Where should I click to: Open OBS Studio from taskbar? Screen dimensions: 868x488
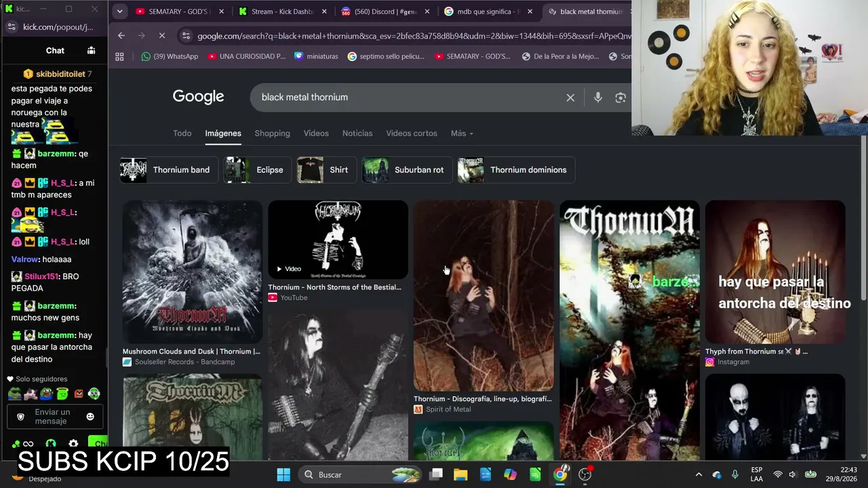pos(585,474)
